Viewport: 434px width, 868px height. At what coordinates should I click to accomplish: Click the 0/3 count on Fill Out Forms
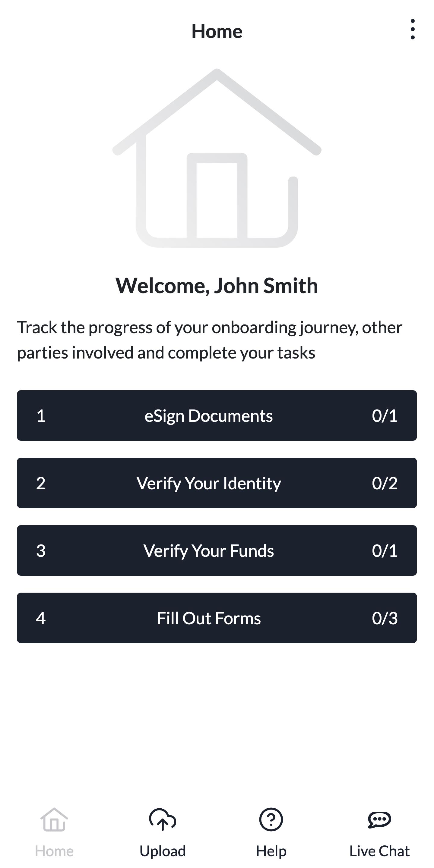pos(385,618)
